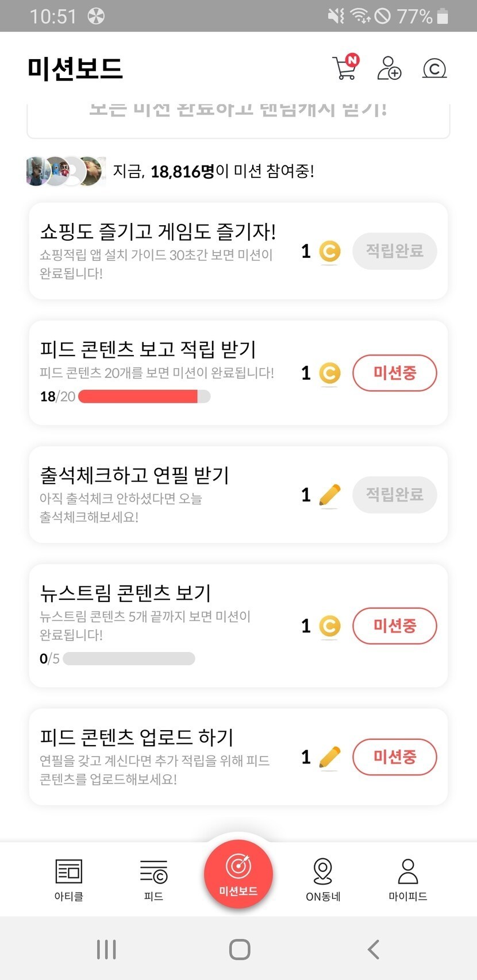Image resolution: width=477 pixels, height=980 pixels.
Task: Tap 적립완료 button on shopping game mission
Action: [394, 251]
